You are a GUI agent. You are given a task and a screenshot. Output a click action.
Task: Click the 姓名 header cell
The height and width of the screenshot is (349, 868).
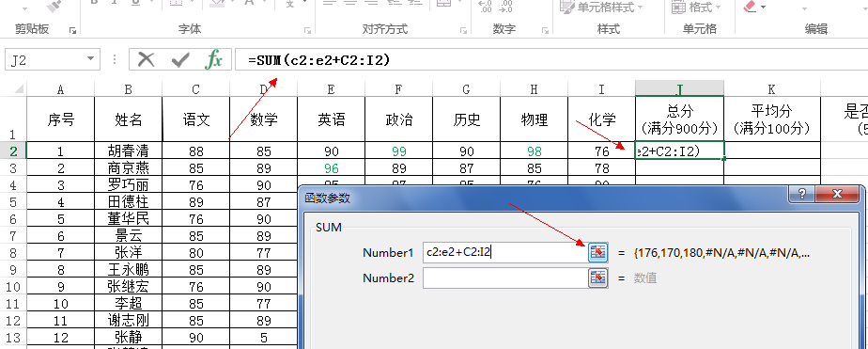click(129, 119)
